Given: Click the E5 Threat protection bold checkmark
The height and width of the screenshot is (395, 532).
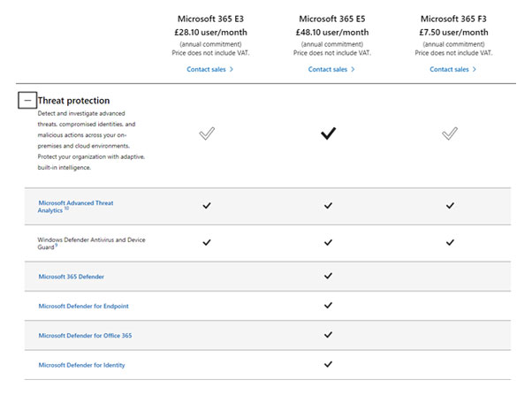Looking at the screenshot, I should (328, 133).
